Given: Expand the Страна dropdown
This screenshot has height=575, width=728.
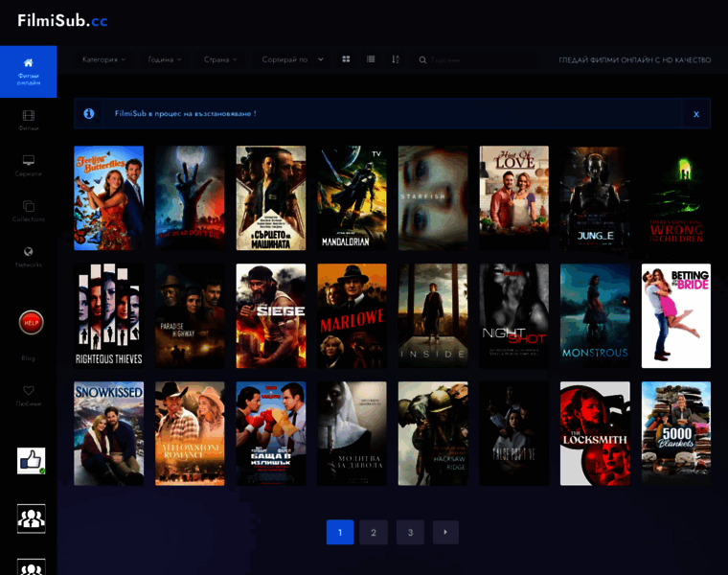Looking at the screenshot, I should pyautogui.click(x=220, y=59).
